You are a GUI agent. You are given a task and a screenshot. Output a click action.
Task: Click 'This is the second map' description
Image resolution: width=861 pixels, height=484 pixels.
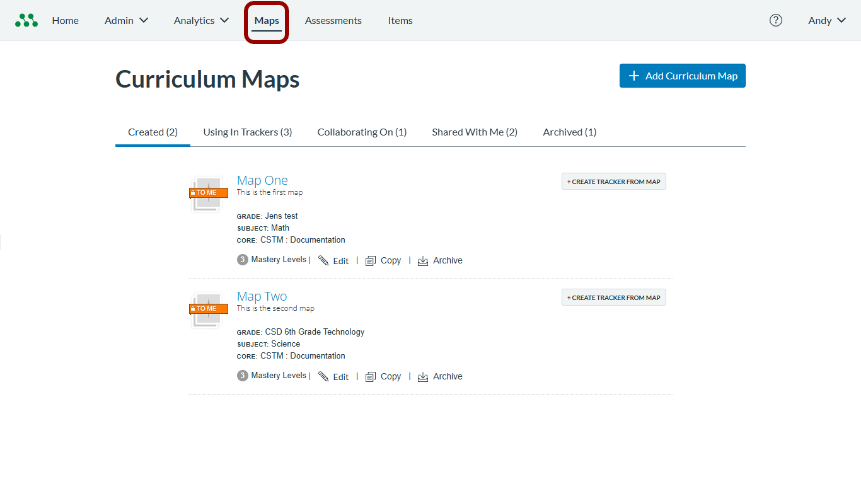[276, 308]
